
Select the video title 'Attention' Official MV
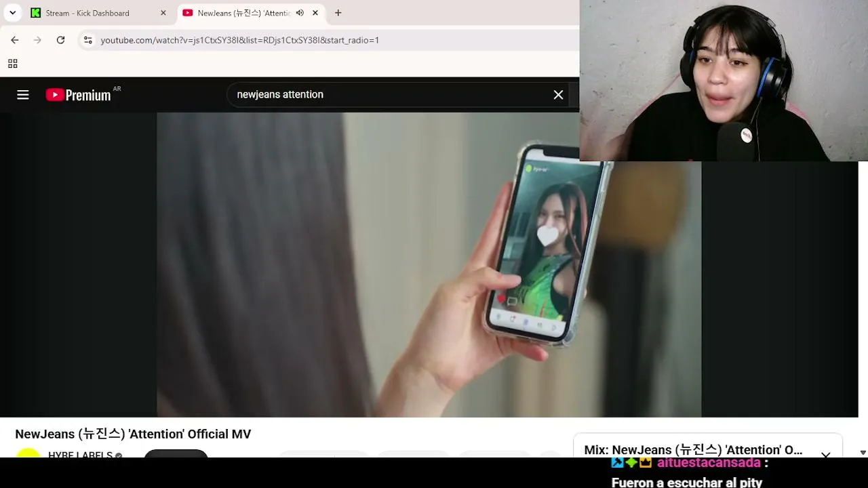(133, 434)
